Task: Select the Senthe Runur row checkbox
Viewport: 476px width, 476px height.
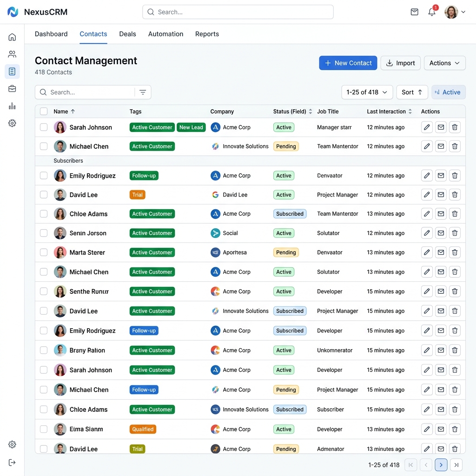Action: 44,291
